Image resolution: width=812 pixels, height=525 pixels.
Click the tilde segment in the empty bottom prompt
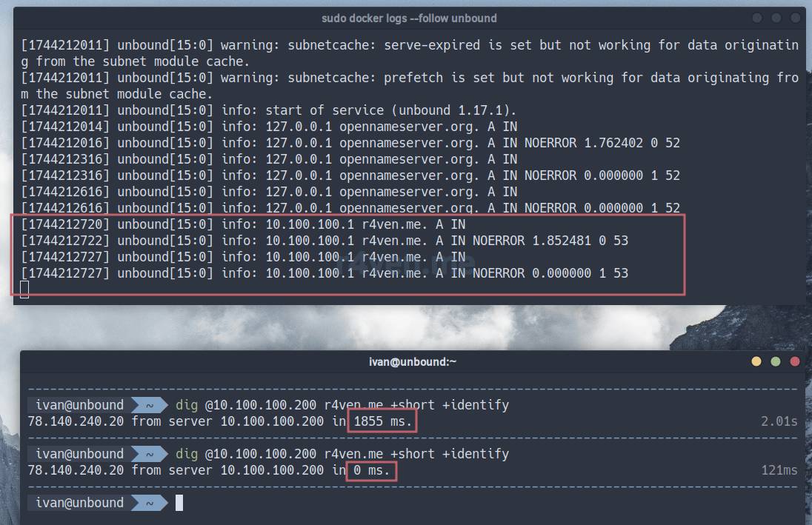click(x=149, y=503)
